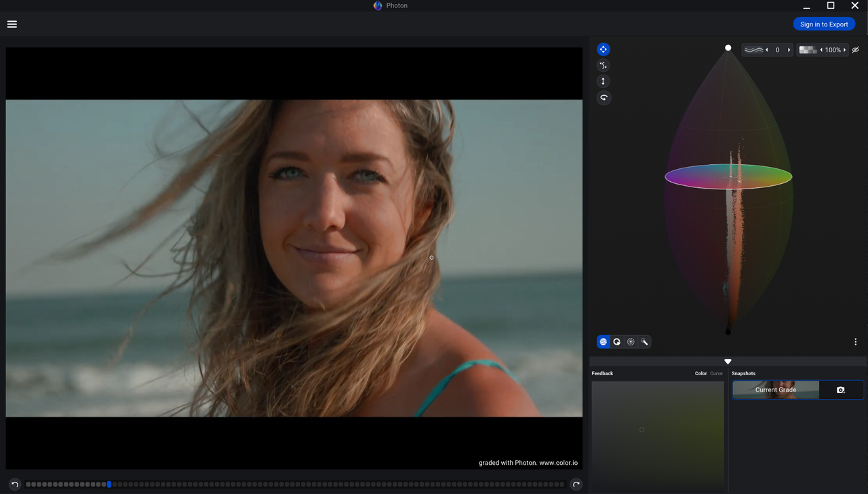
Task: Select the Current Grade snapshot
Action: tap(776, 390)
